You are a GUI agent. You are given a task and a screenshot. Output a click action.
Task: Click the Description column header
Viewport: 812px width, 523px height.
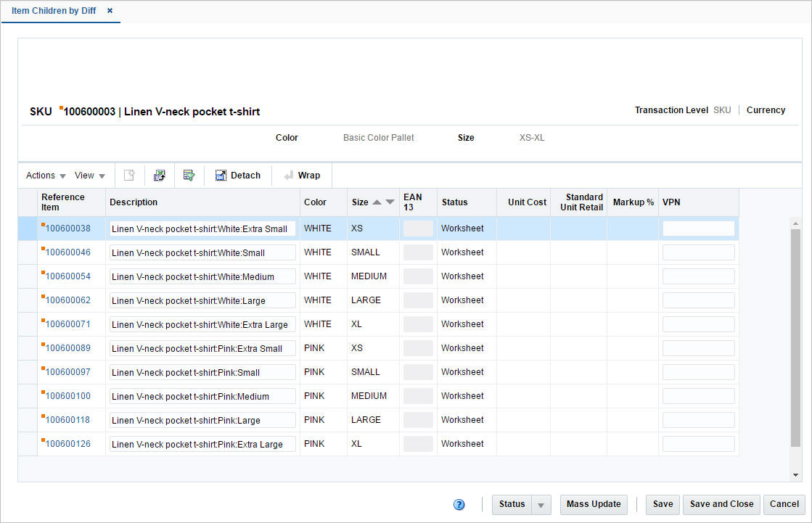pos(202,202)
